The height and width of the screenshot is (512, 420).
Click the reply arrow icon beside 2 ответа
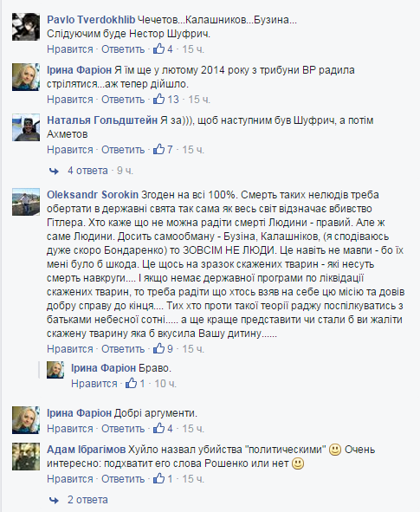point(54,500)
